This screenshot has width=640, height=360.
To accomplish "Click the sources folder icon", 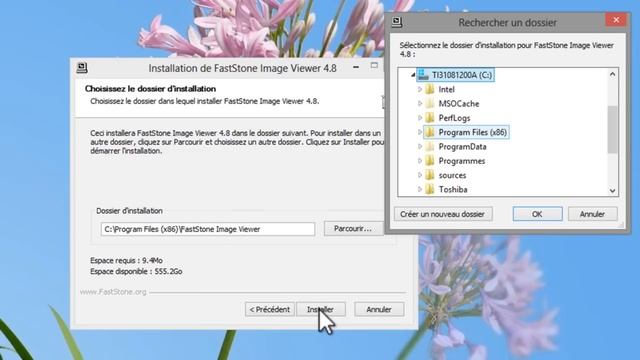I will pyautogui.click(x=429, y=175).
